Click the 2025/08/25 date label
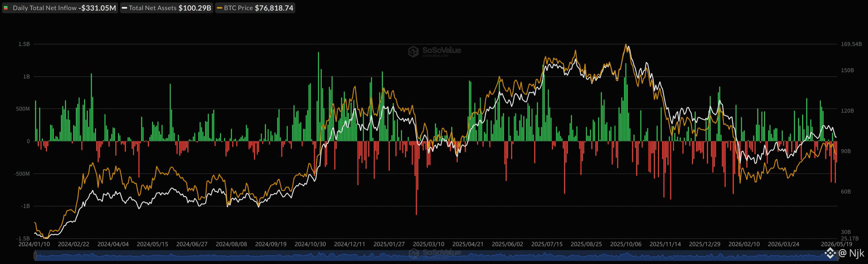This screenshot has height=264, width=868. (586, 245)
